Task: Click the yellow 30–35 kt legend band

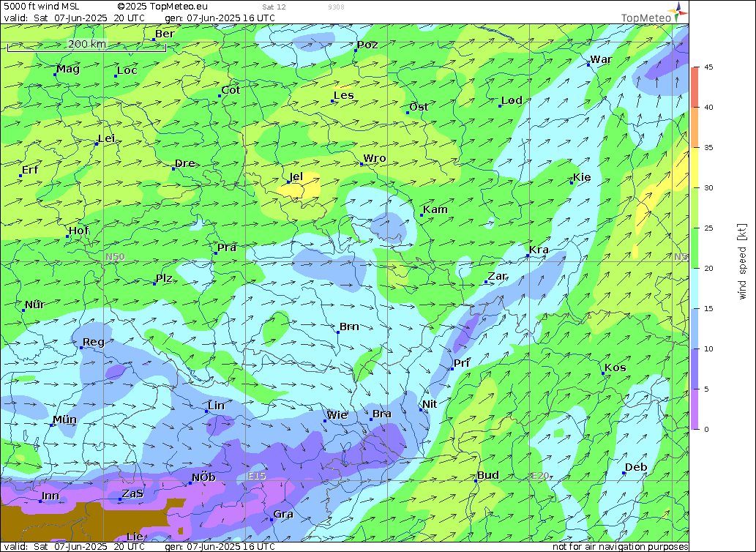Action: (695, 168)
